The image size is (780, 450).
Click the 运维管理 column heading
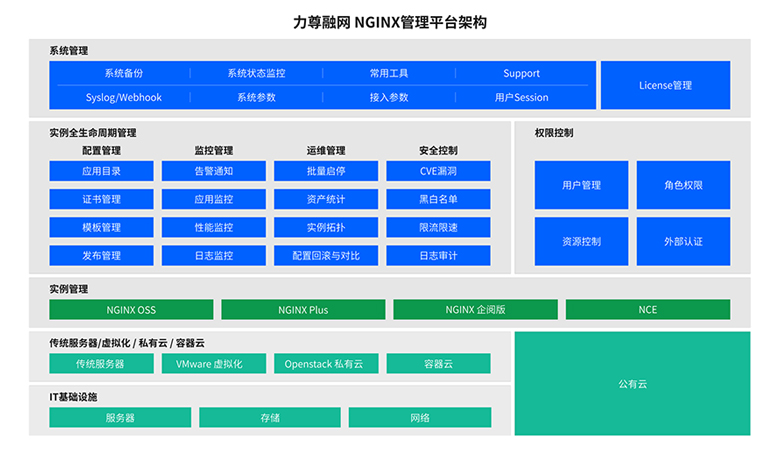326,150
